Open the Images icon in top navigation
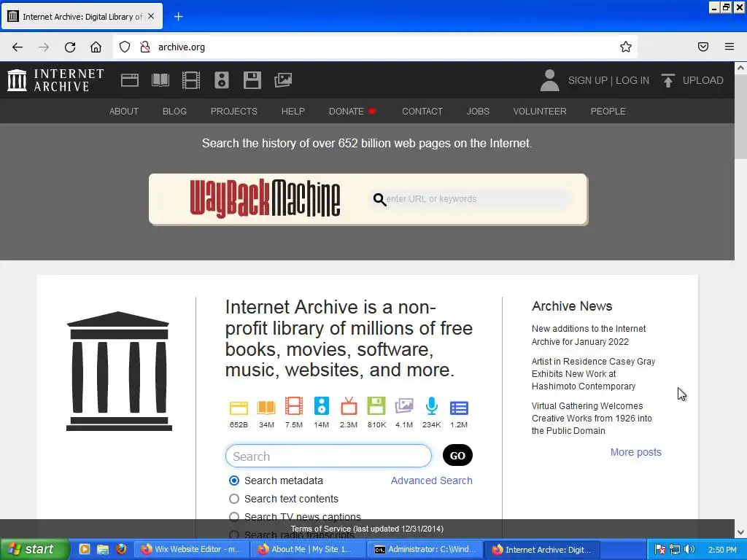Screen dimensions: 747x560 [x=283, y=80]
